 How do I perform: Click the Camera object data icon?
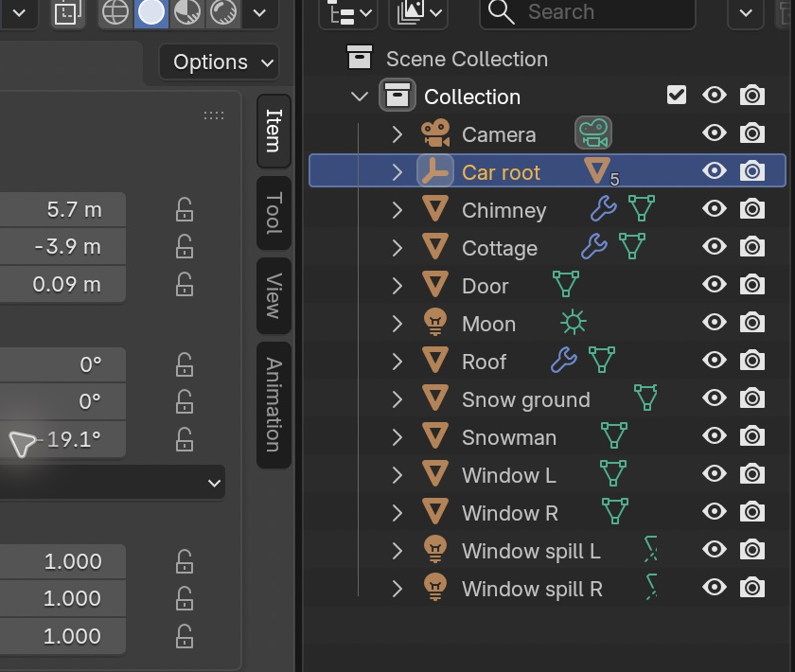coord(593,133)
